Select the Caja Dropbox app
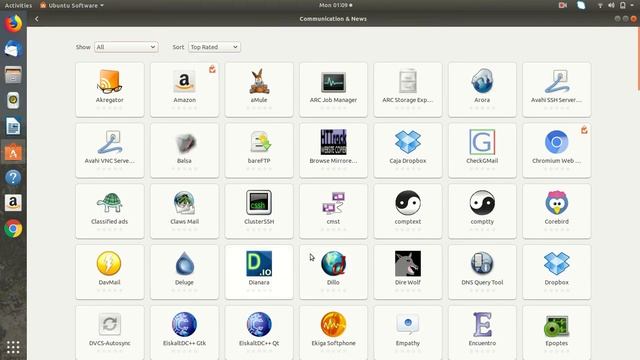Image resolution: width=640 pixels, height=360 pixels. (408, 151)
